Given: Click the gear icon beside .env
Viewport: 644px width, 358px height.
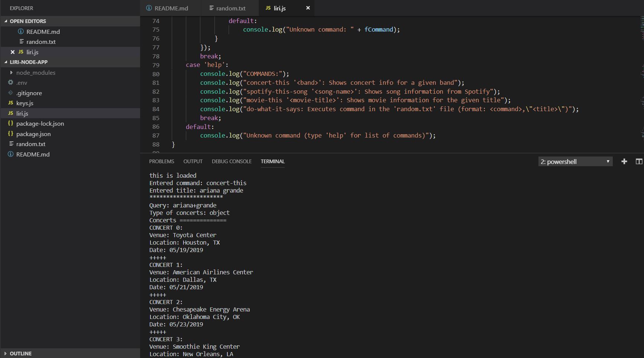Looking at the screenshot, I should click(x=11, y=82).
